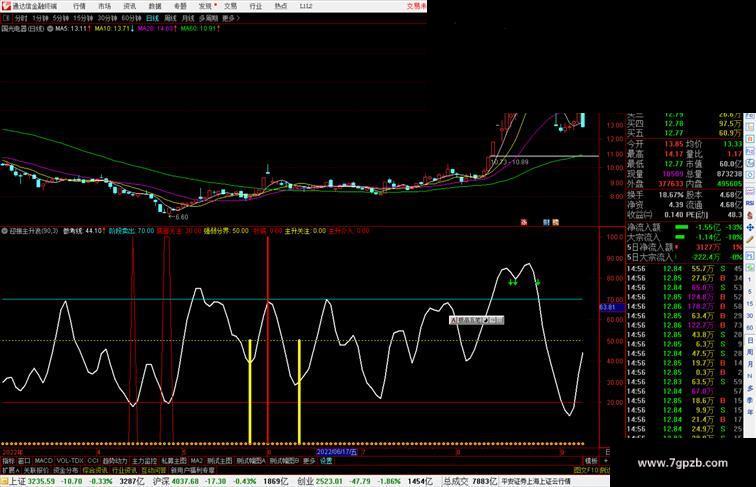
Task: Select 月线 monthly period
Action: coord(188,18)
